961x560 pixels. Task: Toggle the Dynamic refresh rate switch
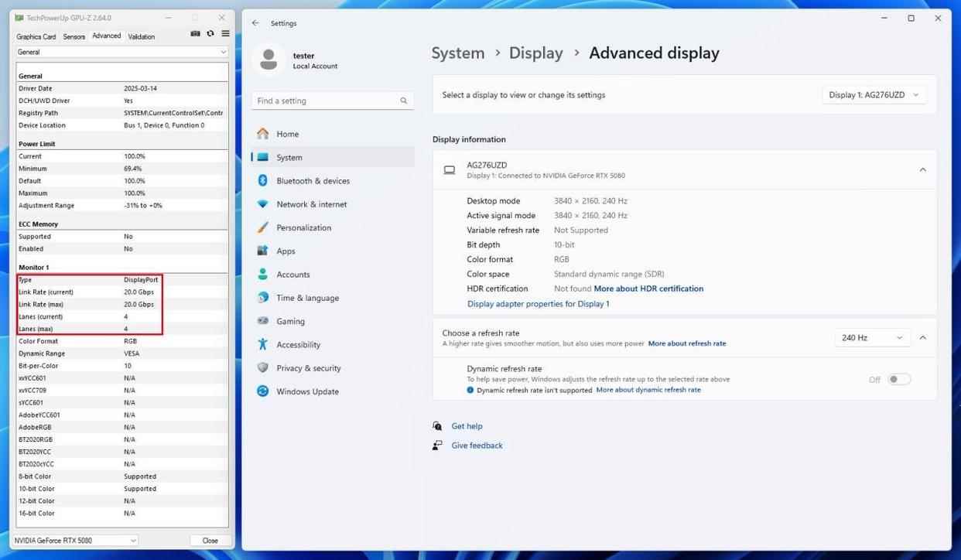coord(898,379)
